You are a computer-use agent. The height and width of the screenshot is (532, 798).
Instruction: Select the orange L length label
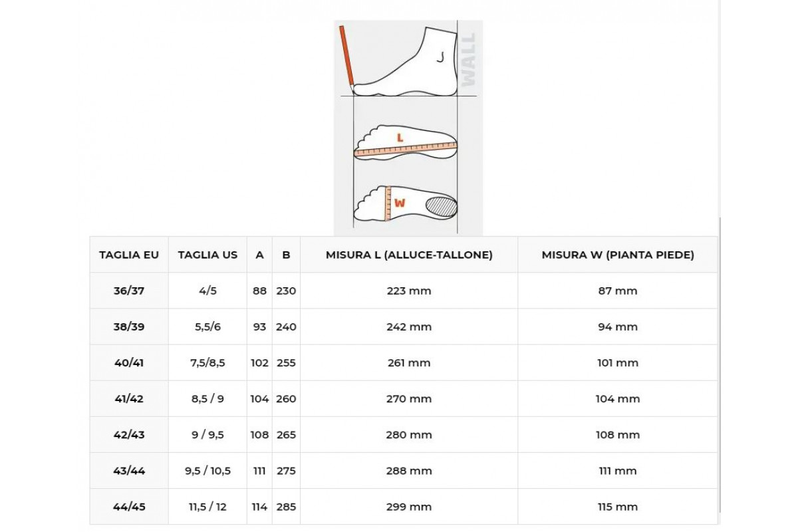(400, 137)
